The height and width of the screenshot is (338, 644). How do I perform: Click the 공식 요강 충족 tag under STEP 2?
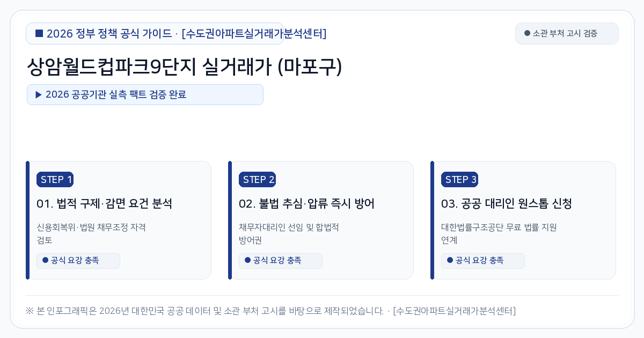(281, 261)
